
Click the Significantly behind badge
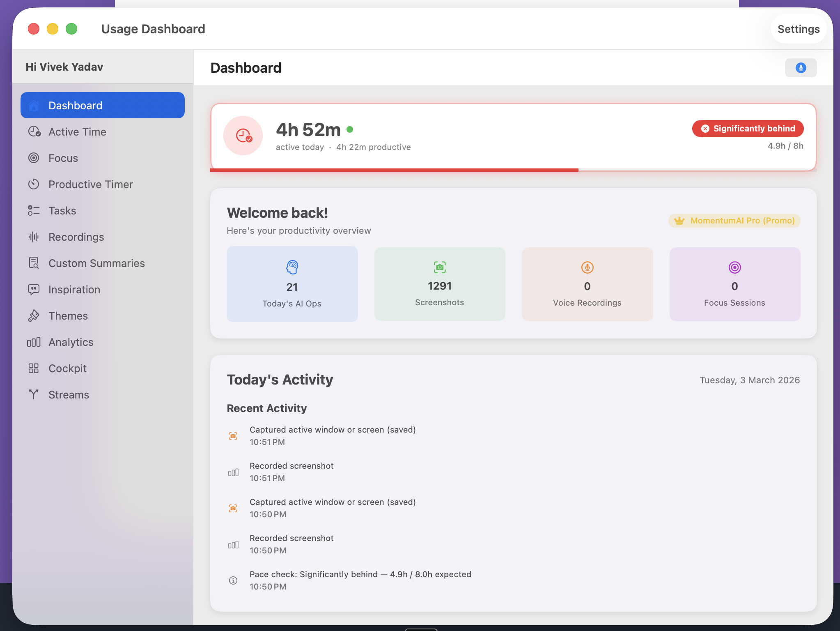tap(747, 128)
